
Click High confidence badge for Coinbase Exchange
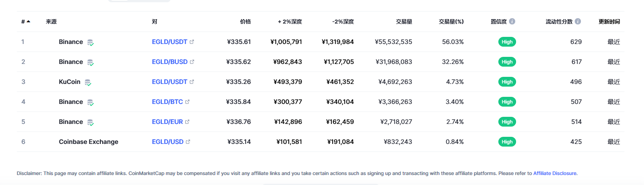[507, 142]
